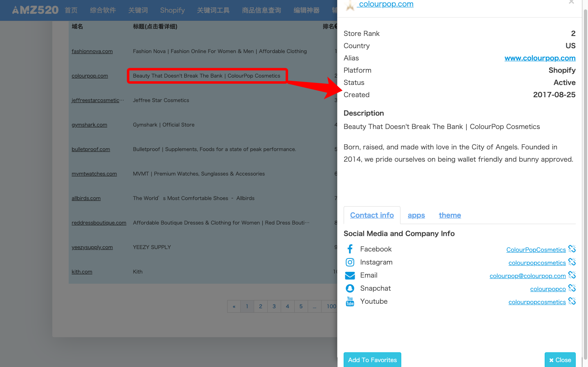Click the link icon next to ColourPopCosmetics Facebook
Screen dimensions: 588x367
click(x=572, y=249)
